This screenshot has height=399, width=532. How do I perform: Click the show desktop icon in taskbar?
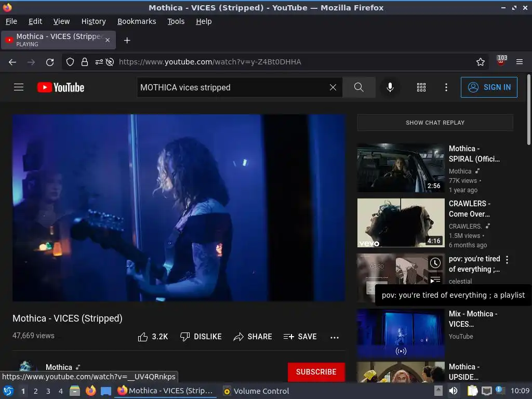point(106,391)
